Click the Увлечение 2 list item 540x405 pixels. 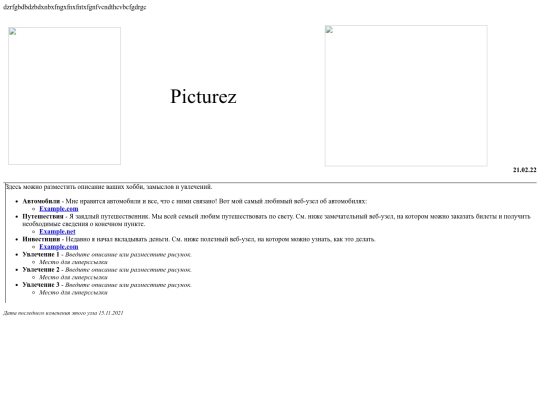pyautogui.click(x=107, y=270)
